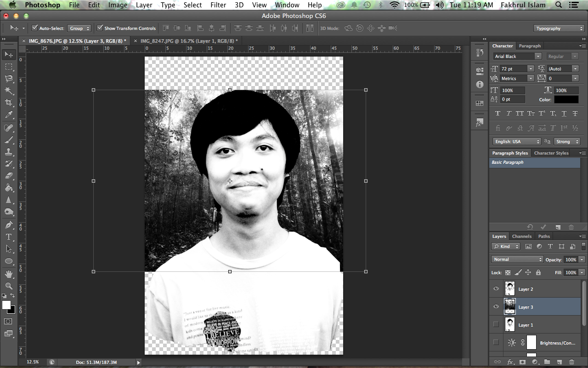
Task: Open Strong anti-aliasing dropdown
Action: pyautogui.click(x=567, y=142)
